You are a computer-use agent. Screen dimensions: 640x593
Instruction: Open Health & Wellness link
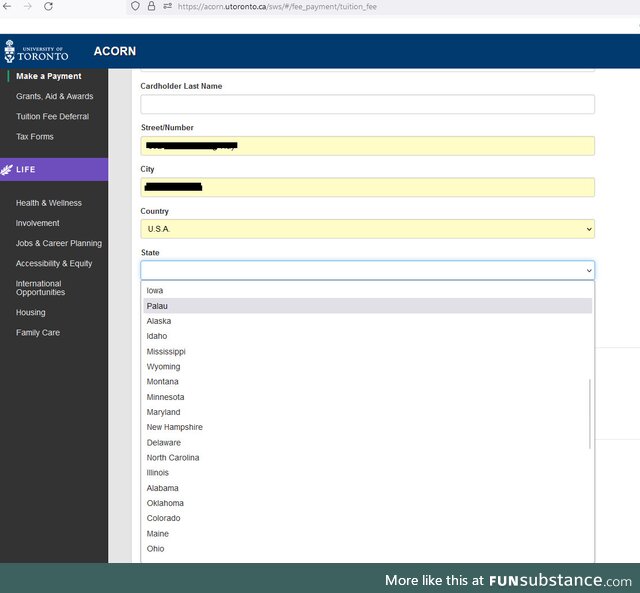(49, 203)
